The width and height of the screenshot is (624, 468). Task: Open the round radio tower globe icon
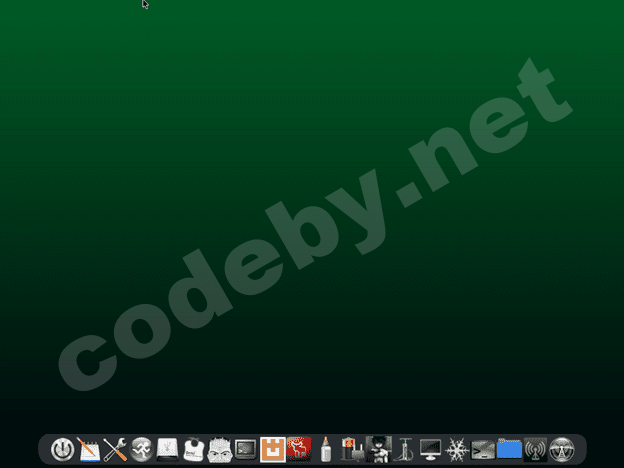[x=562, y=450]
